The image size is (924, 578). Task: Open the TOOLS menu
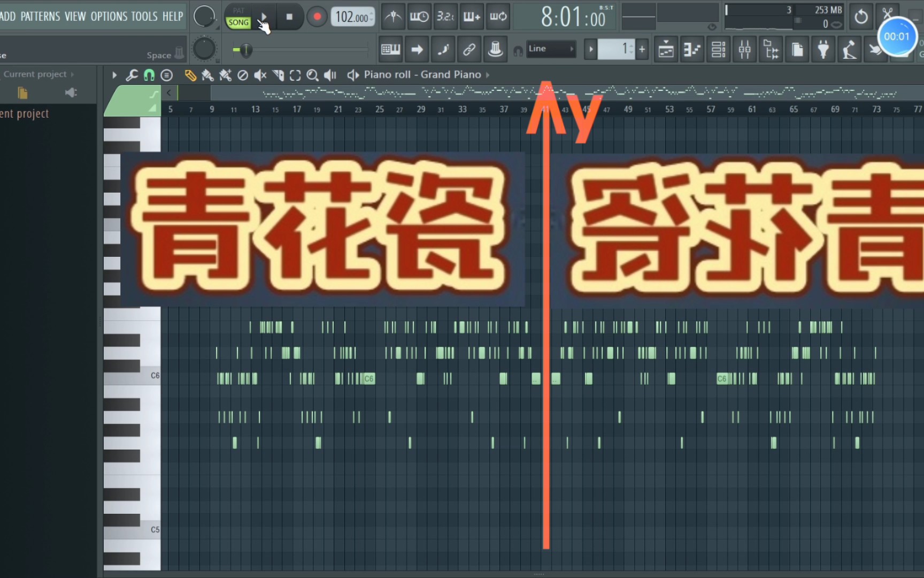144,17
